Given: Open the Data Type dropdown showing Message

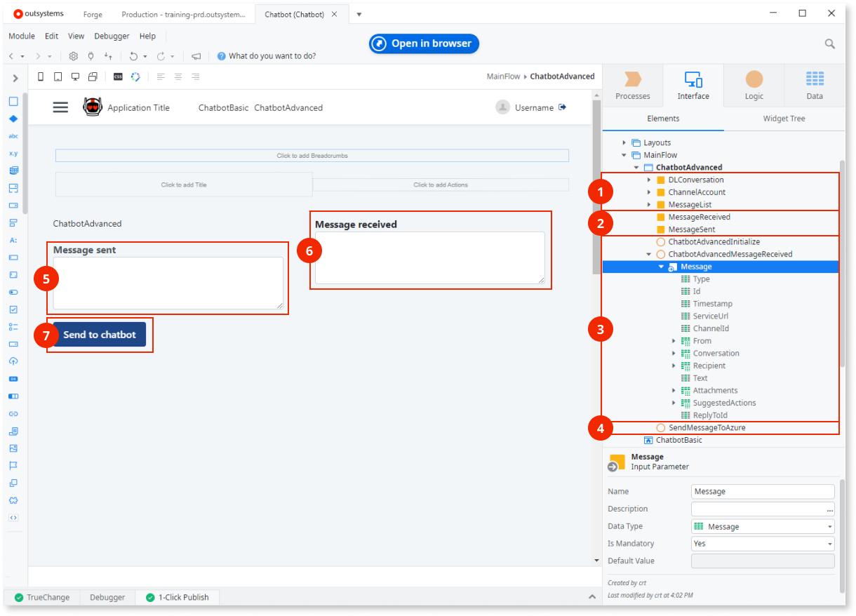Looking at the screenshot, I should (831, 526).
